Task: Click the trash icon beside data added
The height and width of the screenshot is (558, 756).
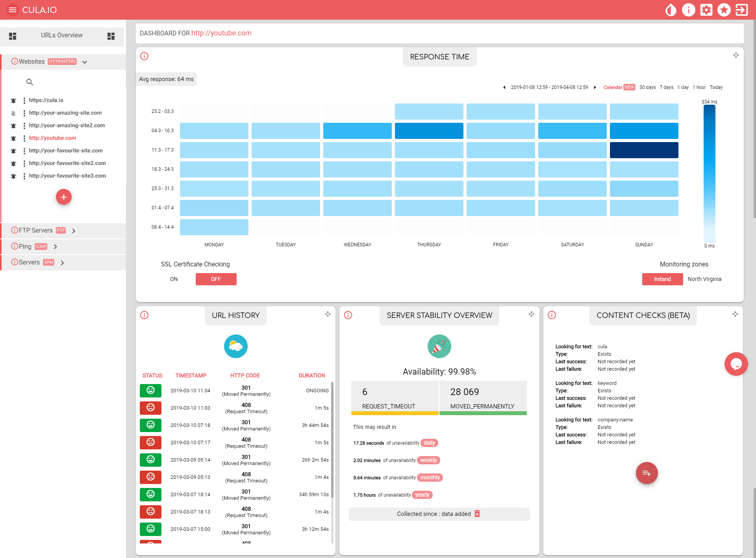Action: pyautogui.click(x=477, y=514)
